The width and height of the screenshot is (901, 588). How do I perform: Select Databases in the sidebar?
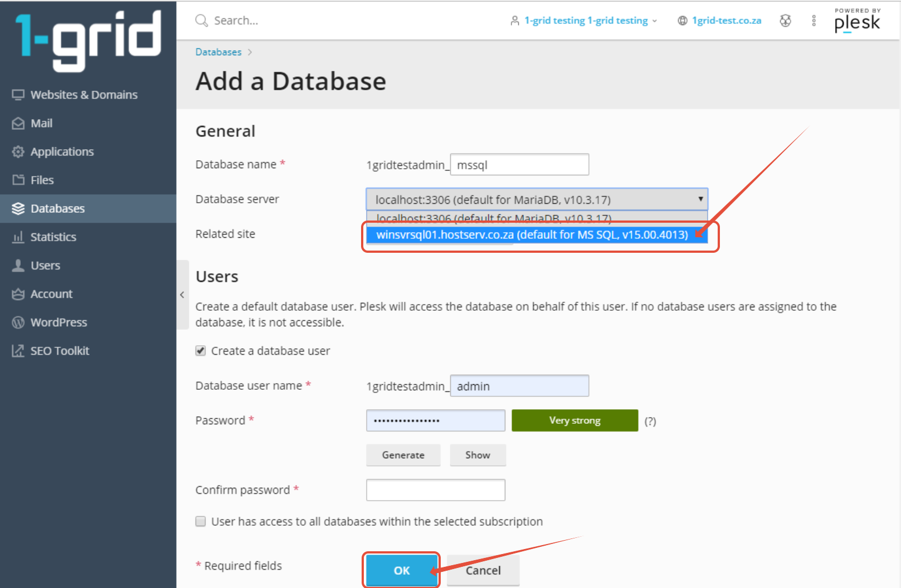[x=88, y=208]
